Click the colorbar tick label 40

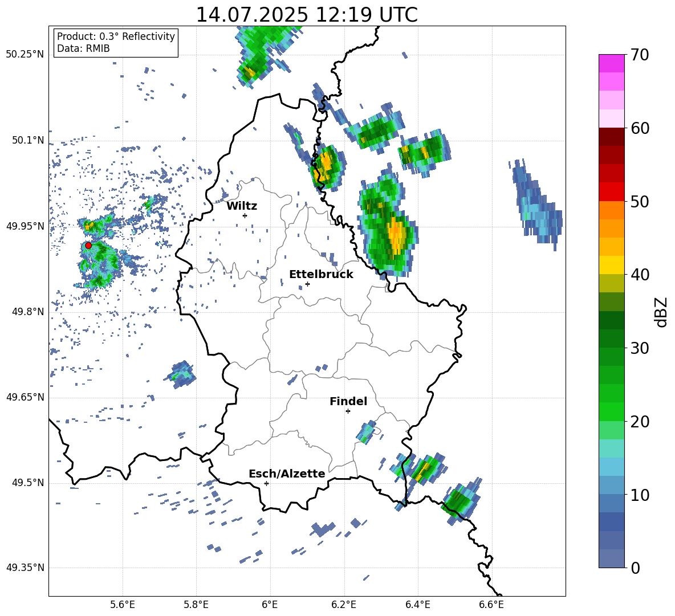[x=640, y=275]
